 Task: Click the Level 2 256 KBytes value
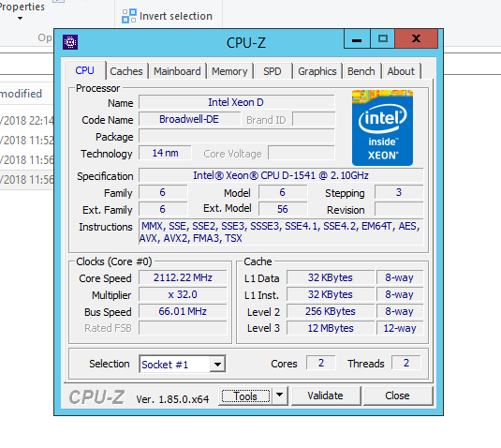pyautogui.click(x=331, y=311)
